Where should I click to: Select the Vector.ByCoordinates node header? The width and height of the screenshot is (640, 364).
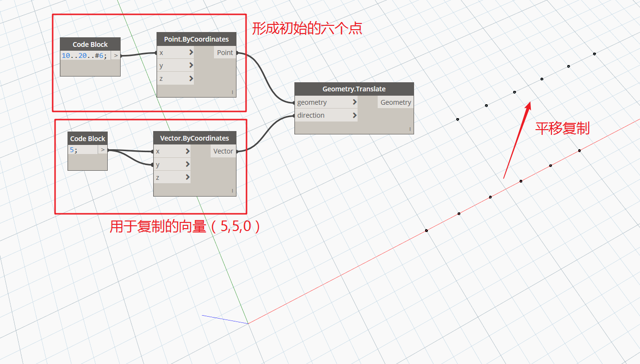click(x=194, y=138)
